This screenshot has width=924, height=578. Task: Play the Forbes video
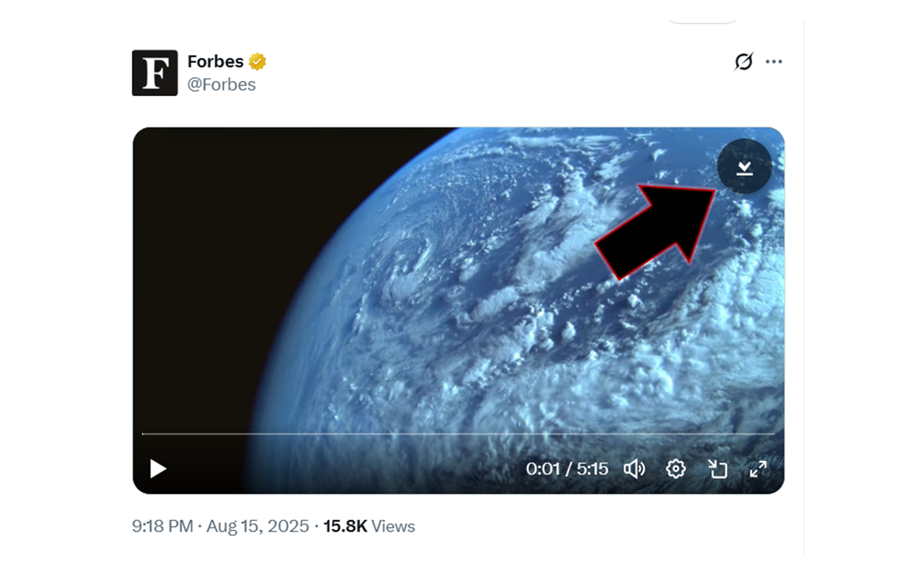pyautogui.click(x=158, y=469)
